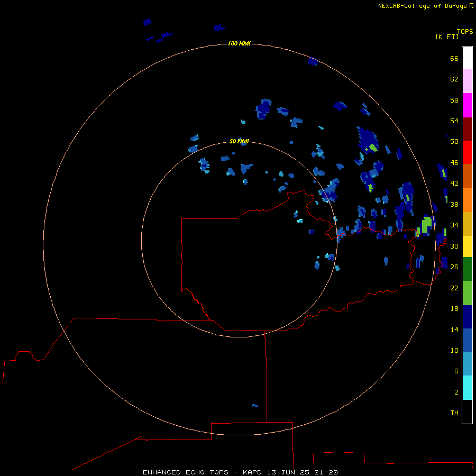This screenshot has height=476, width=476.
Task: Select the black TH swatch at legend bottom
Action: coord(467,411)
